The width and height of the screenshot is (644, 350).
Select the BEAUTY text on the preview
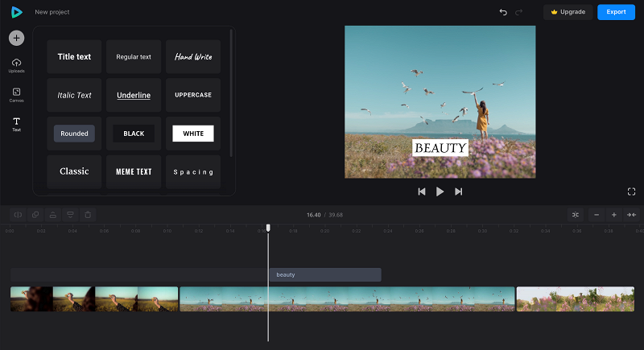440,148
